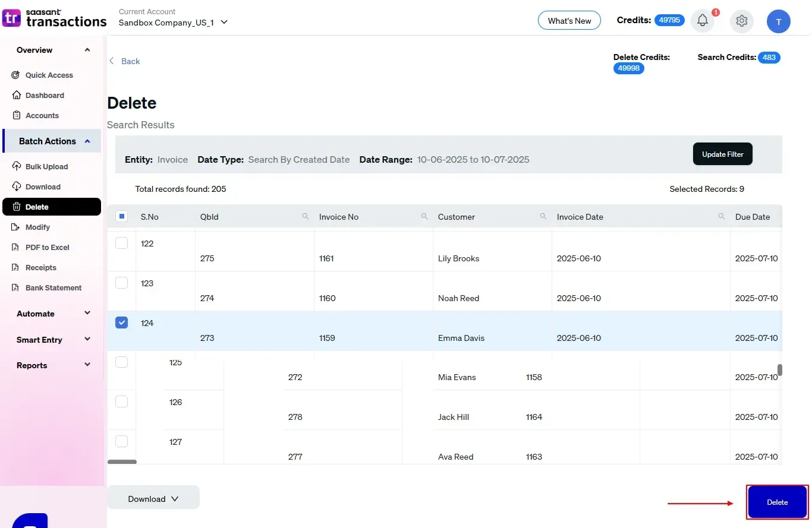Click customer cell Emma Davis
This screenshot has width=812, height=528.
(x=461, y=338)
